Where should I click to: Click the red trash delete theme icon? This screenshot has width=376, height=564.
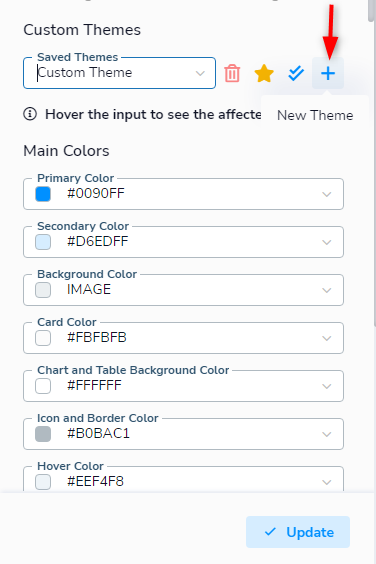[x=232, y=73]
